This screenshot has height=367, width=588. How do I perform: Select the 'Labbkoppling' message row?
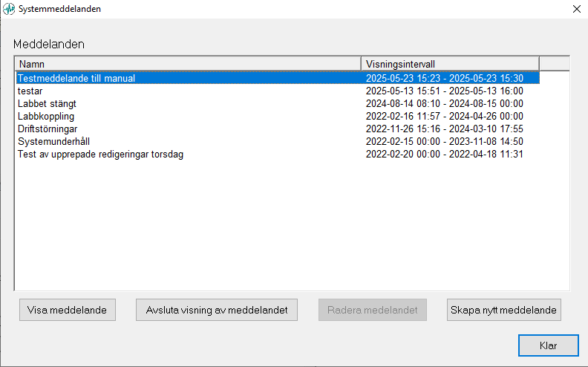[46, 116]
